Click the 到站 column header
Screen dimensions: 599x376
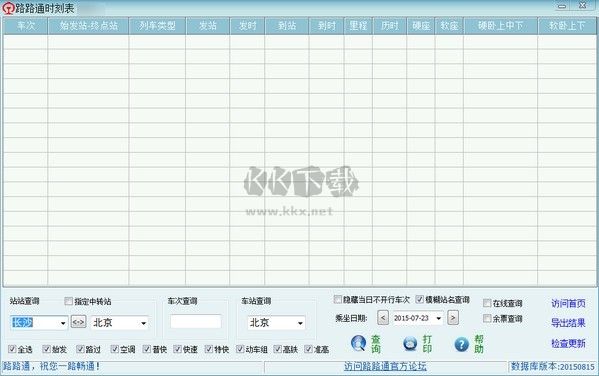[287, 26]
